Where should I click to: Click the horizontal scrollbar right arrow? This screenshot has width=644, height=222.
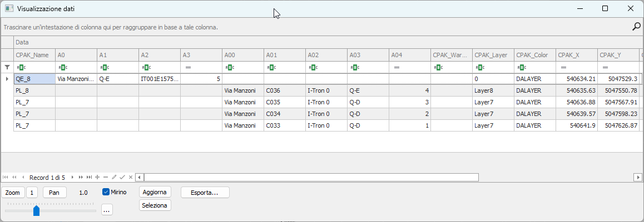pyautogui.click(x=638, y=178)
